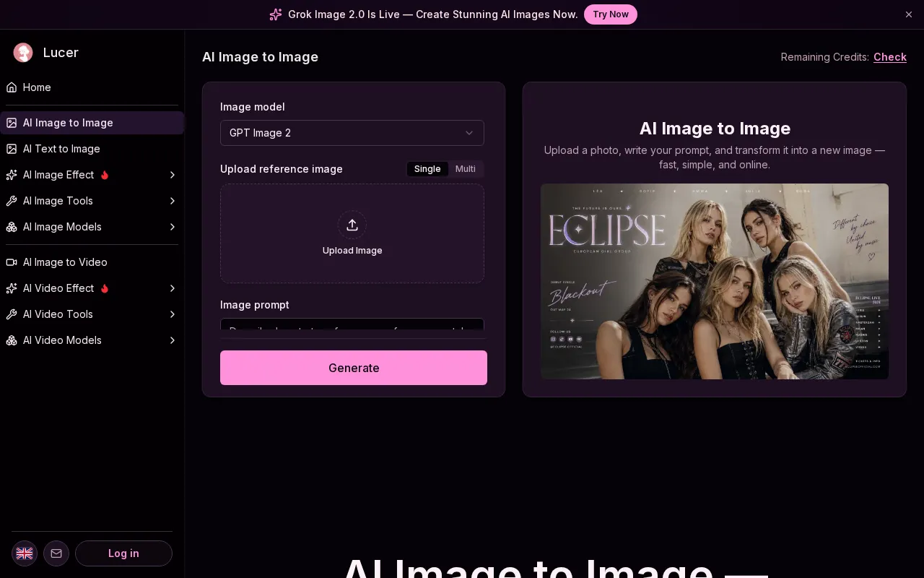The height and width of the screenshot is (578, 924).
Task: Open AI Text to Image in the sidebar
Action: click(92, 149)
